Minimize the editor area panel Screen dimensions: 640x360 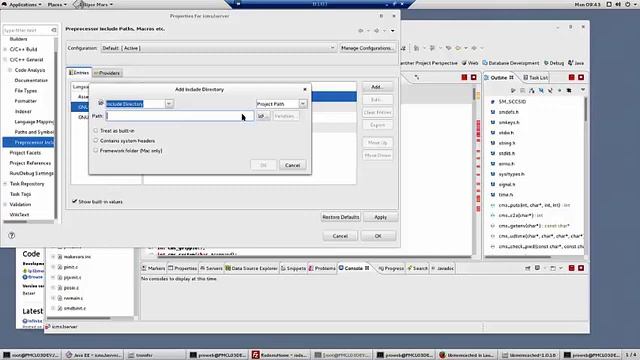pyautogui.click(x=464, y=77)
